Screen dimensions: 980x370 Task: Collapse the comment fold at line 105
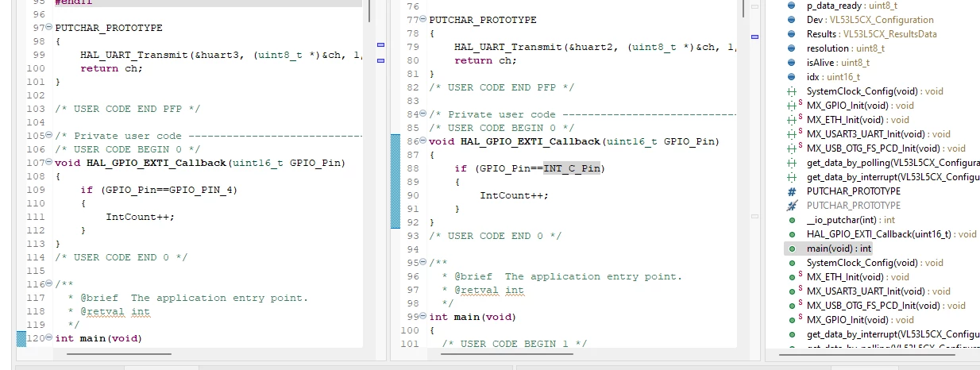(x=49, y=136)
